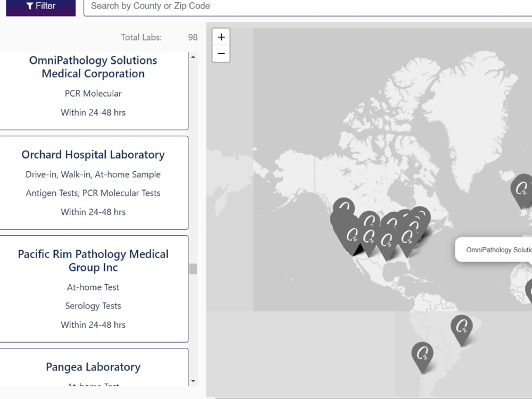This screenshot has width=532, height=399.
Task: Click 'Antigen Tests; PCR Molecular Tests' text
Action: [x=93, y=193]
